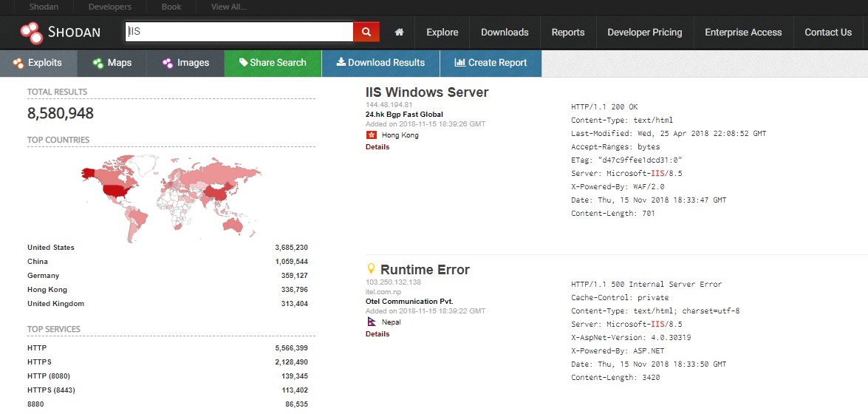868x414 pixels.
Task: Click the TOP COUNTRIES heading
Action: (x=58, y=140)
